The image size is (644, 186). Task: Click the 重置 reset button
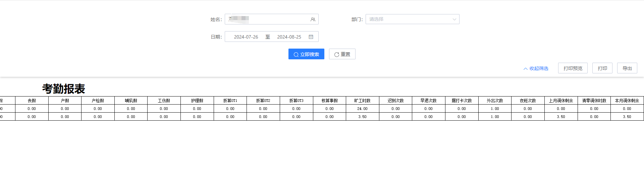(x=342, y=54)
